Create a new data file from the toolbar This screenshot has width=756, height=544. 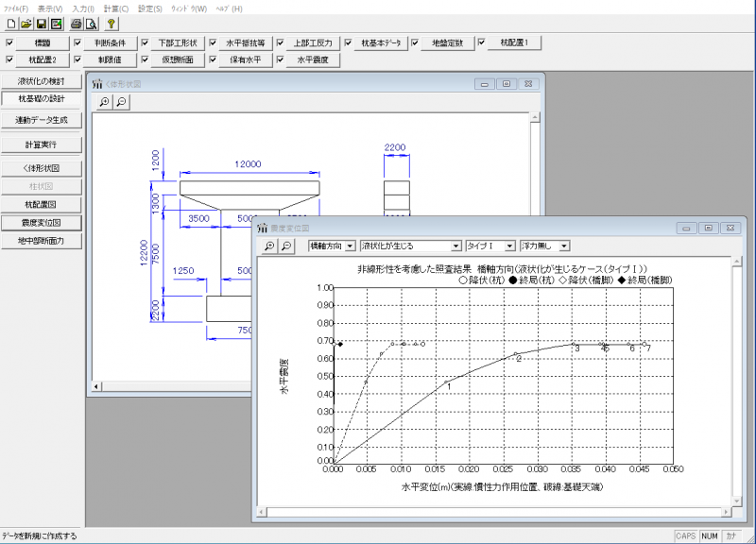(x=11, y=24)
